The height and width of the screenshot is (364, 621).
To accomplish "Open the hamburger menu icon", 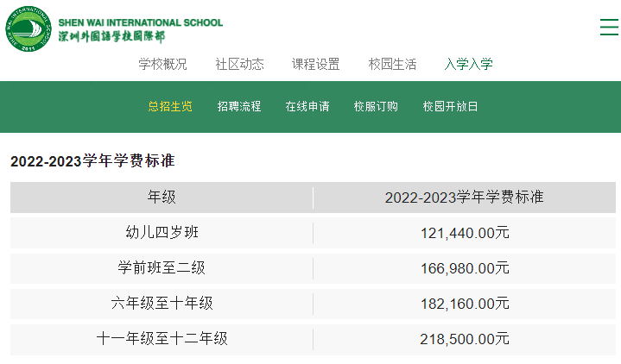I will pyautogui.click(x=609, y=27).
